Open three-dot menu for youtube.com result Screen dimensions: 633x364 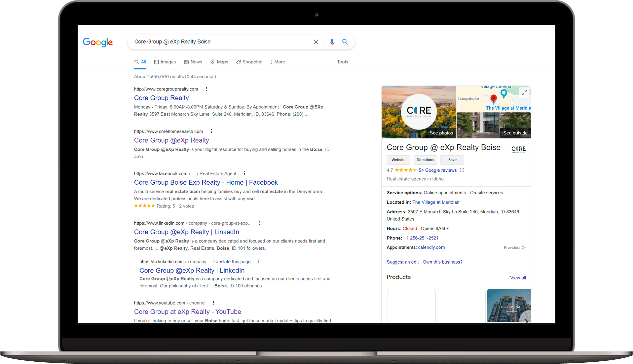[x=213, y=303]
